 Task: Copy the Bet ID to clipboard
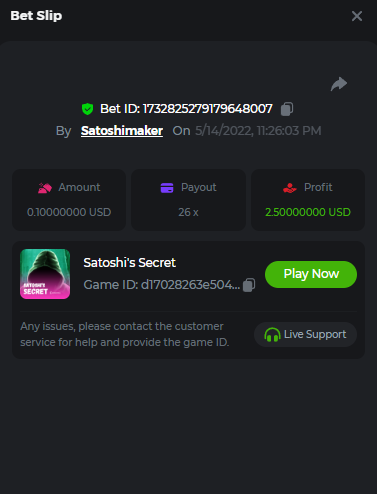[x=287, y=109]
